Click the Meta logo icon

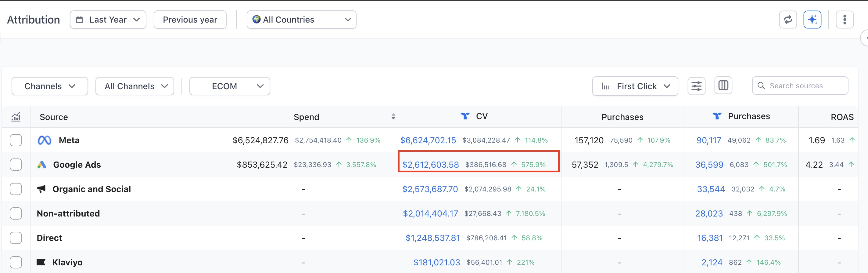[x=45, y=140]
